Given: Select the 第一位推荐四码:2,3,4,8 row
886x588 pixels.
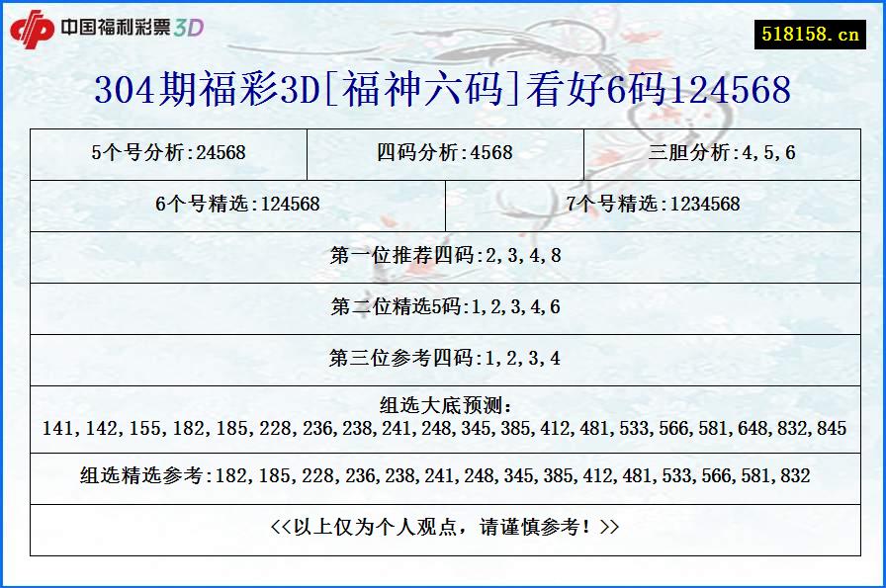Looking at the screenshot, I should 443,257.
